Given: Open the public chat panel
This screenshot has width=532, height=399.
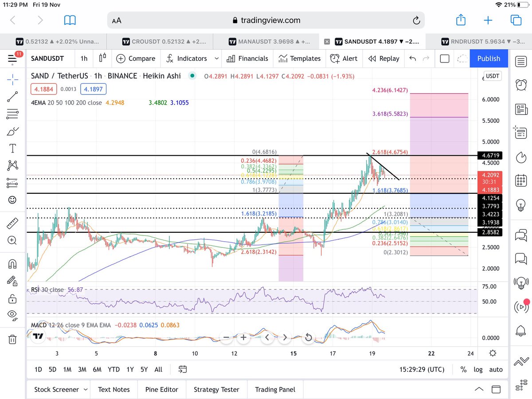Looking at the screenshot, I should click(521, 235).
